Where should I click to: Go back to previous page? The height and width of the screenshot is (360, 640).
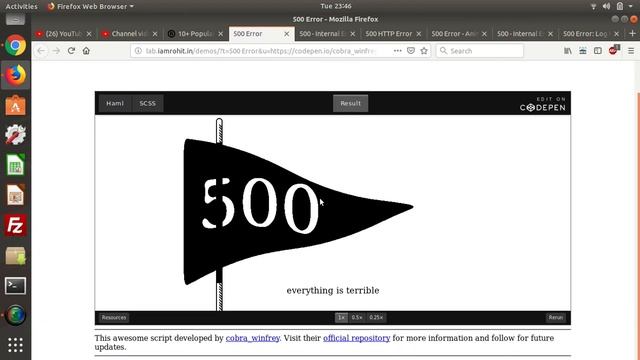point(41,51)
